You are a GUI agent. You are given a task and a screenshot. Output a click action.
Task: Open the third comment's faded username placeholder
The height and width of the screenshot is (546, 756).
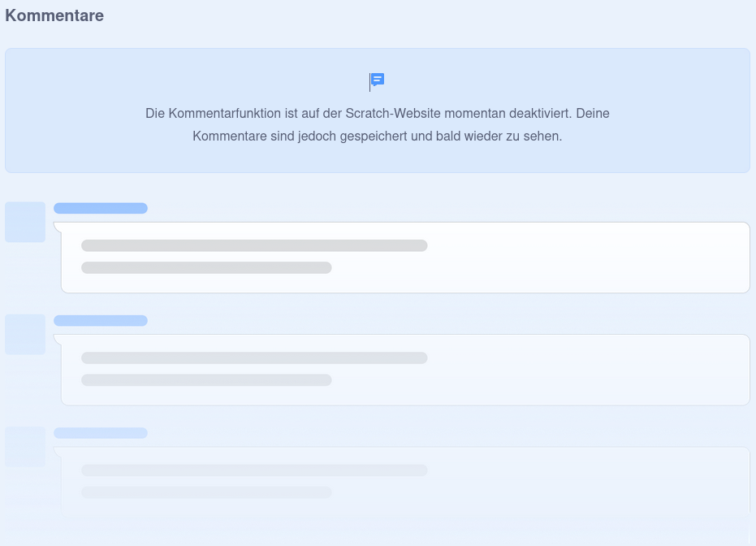click(x=101, y=433)
